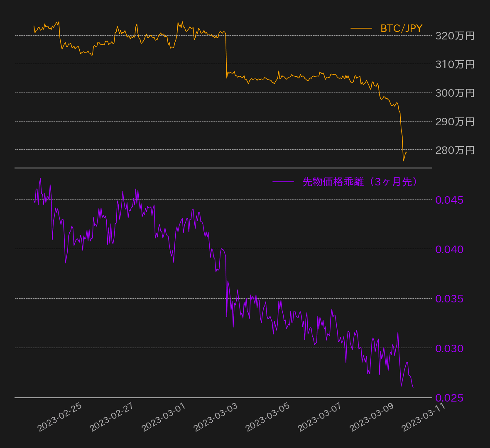Viewport: 490px width, 448px height.
Task: Click the 320万円 axis label
Action: point(455,36)
